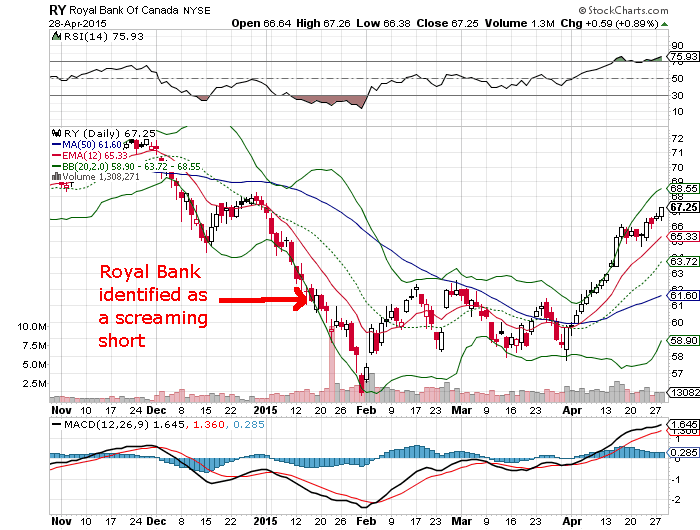Click the 0.285 histogram value tag on right axis
700x530 pixels.
pos(683,453)
